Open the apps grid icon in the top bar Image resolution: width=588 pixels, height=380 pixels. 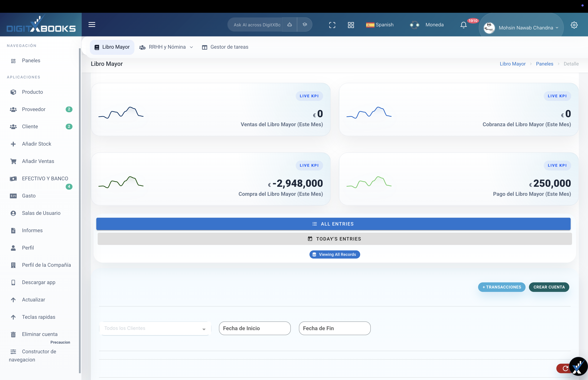[351, 25]
